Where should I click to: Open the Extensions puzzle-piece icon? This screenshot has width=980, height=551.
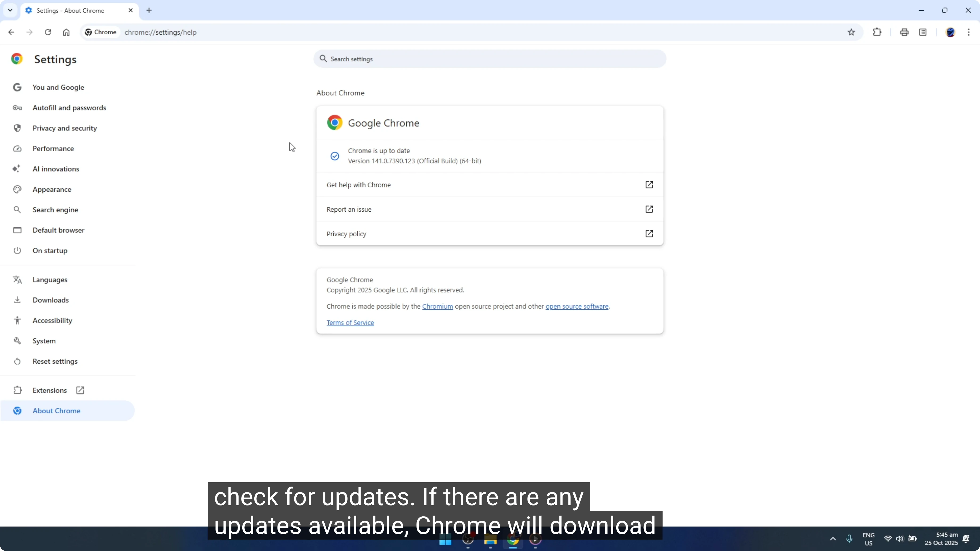point(877,32)
